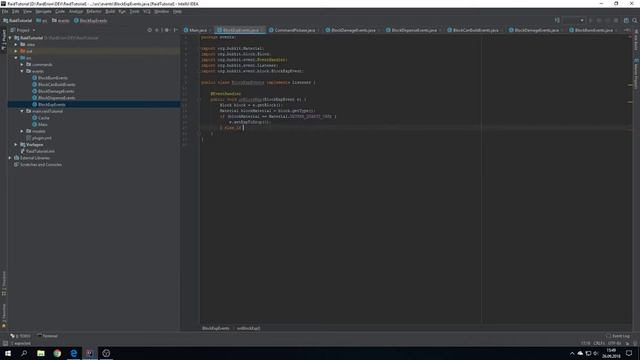This screenshot has width=640, height=360.
Task: Change UTF-8 file encoding in status bar
Action: 614,343
